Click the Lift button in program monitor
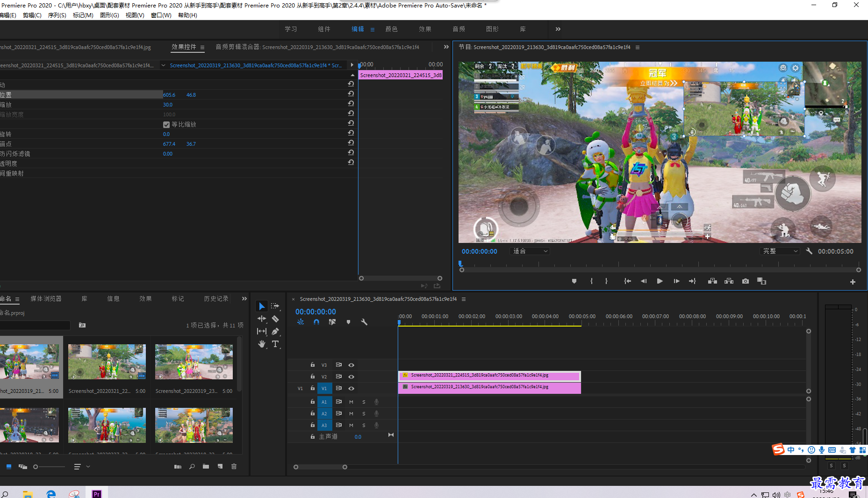 pyautogui.click(x=712, y=281)
